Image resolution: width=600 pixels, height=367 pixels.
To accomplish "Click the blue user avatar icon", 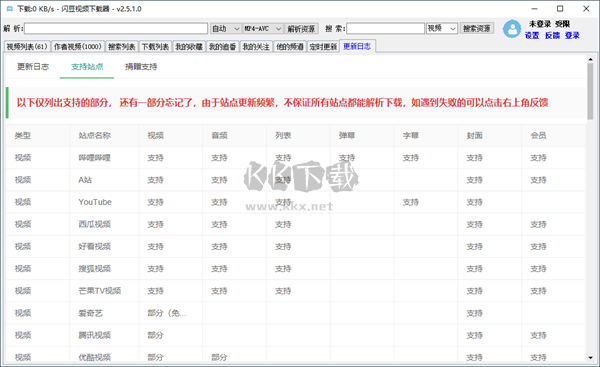I will [x=512, y=29].
